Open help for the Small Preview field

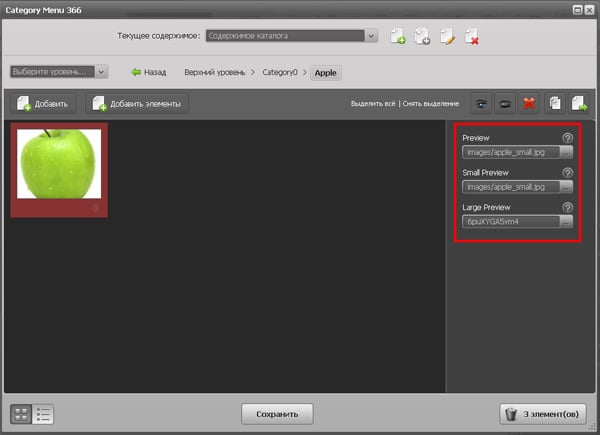click(x=567, y=173)
